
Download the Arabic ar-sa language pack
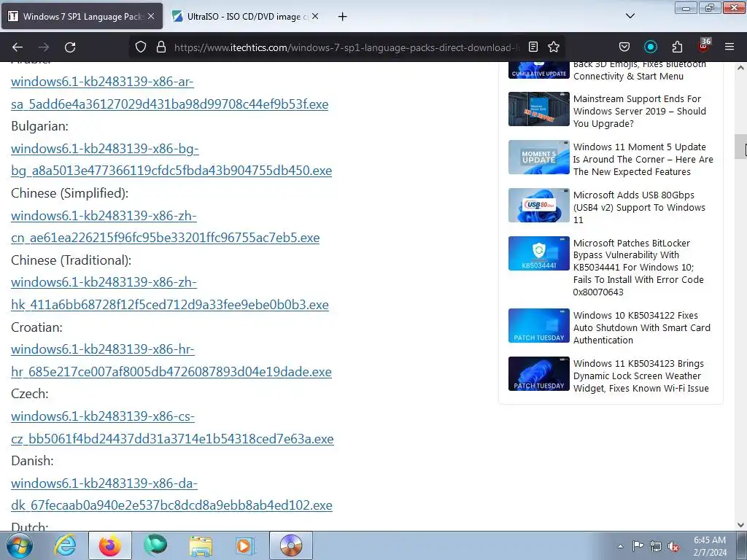point(169,93)
